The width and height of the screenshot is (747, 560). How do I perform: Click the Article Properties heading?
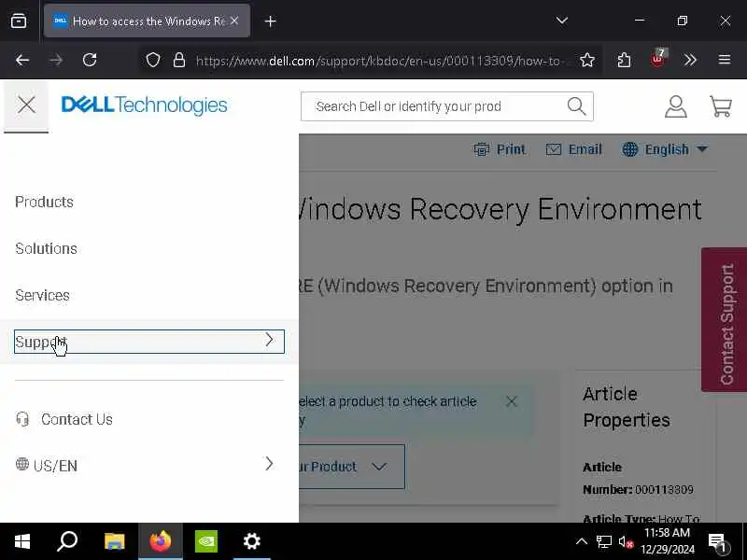[x=626, y=407]
